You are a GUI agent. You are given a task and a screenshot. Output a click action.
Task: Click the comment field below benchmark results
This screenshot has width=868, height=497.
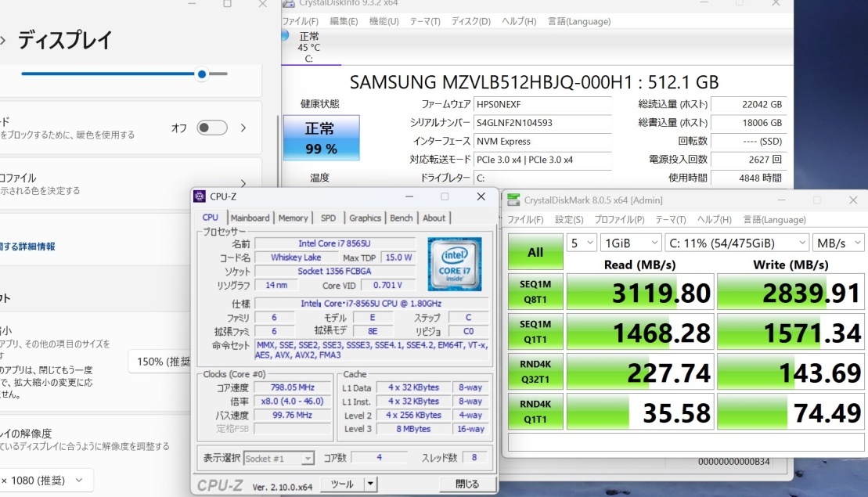[686, 441]
